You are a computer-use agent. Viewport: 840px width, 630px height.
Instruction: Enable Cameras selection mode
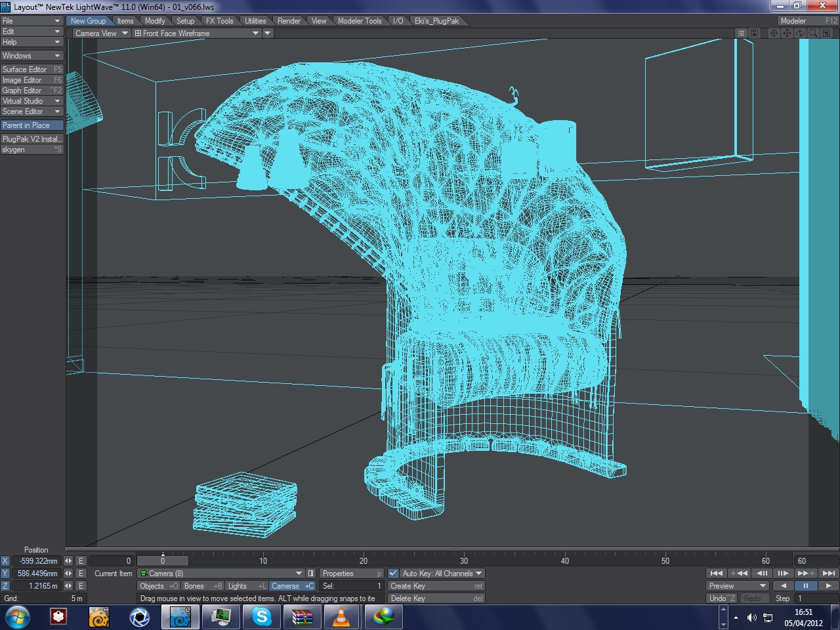coord(292,586)
